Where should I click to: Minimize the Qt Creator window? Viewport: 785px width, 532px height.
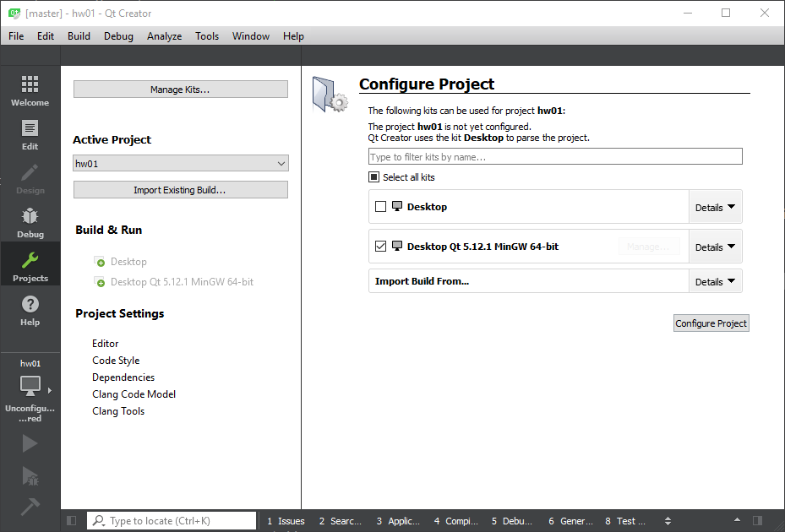pyautogui.click(x=688, y=13)
